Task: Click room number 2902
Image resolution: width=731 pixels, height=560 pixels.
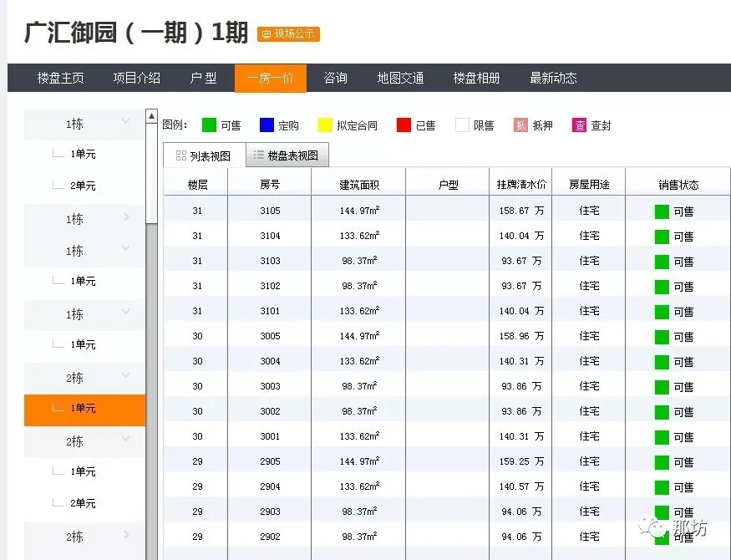Action: 270,537
